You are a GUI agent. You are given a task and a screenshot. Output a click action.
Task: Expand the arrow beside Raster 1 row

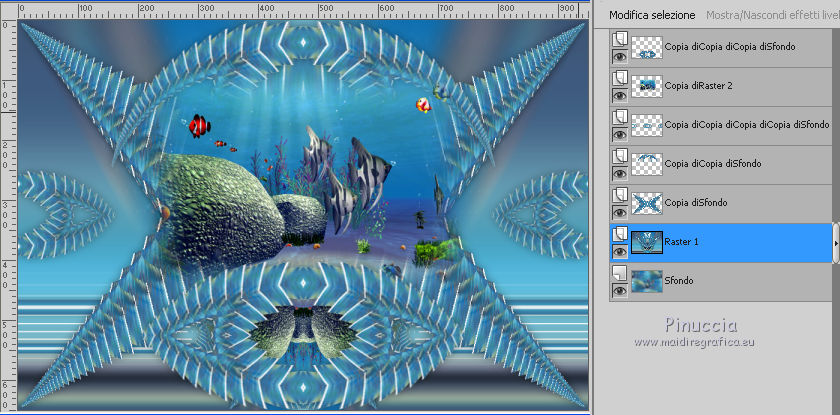(x=835, y=243)
